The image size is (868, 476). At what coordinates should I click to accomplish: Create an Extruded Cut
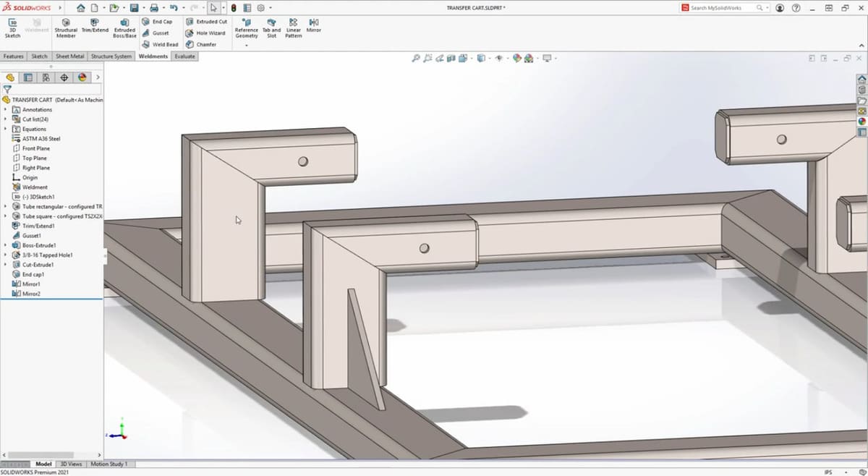(x=206, y=22)
